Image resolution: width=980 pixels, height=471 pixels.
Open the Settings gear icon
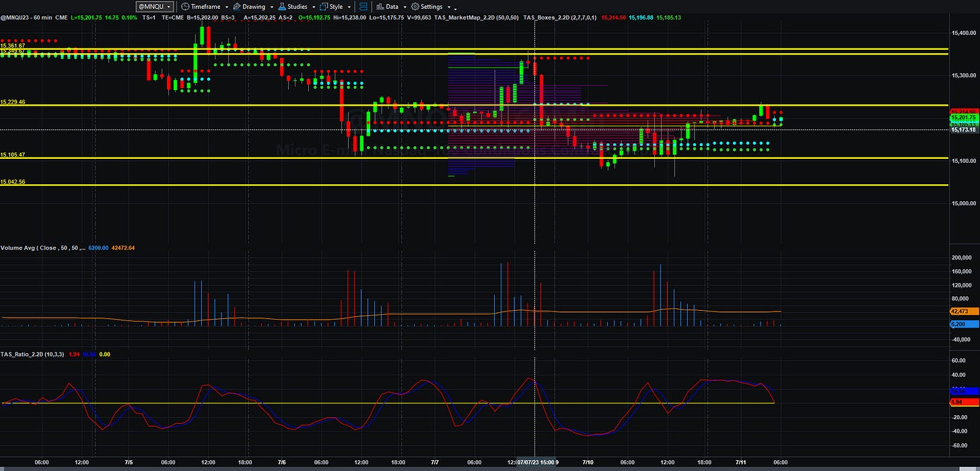coord(415,7)
